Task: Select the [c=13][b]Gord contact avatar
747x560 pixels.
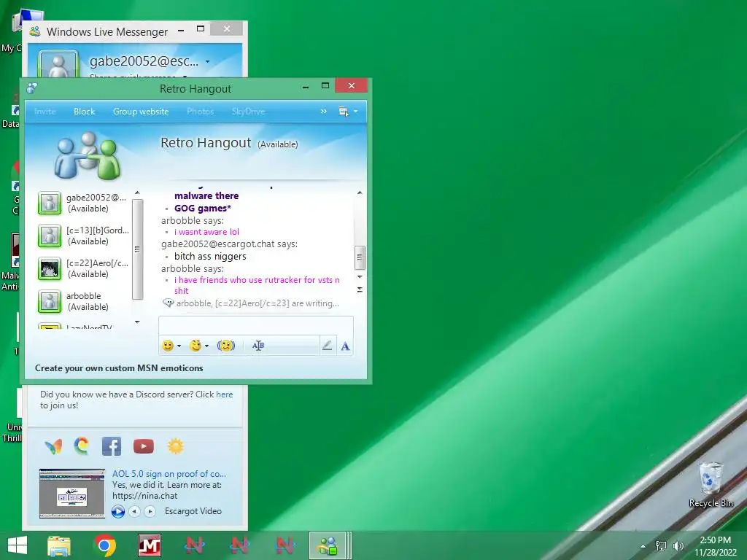Action: [x=50, y=236]
